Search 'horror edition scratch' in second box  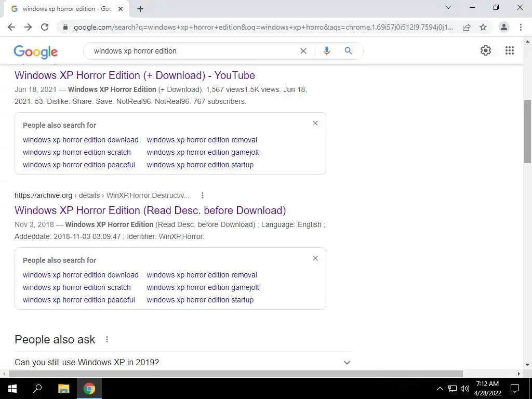click(77, 287)
